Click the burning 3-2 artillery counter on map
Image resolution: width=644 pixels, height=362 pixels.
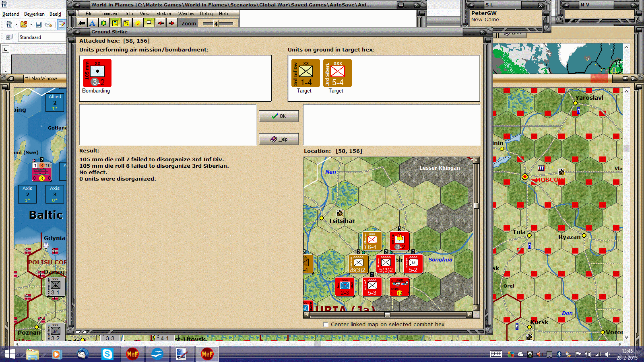[399, 241]
